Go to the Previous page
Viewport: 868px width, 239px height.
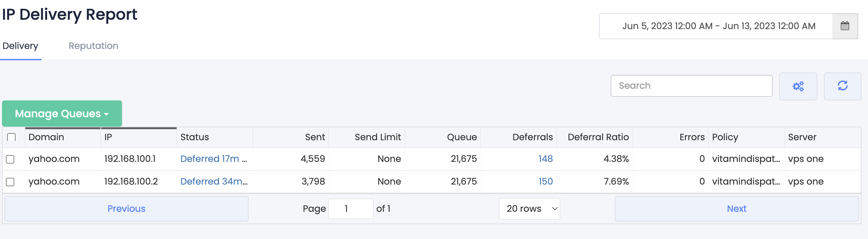(126, 209)
